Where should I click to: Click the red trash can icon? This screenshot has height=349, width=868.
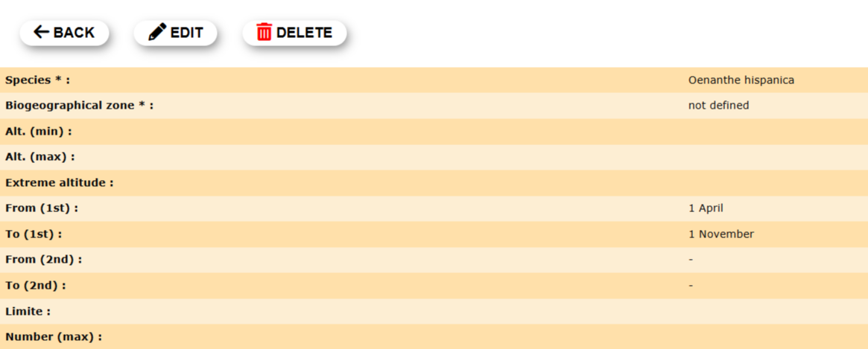pos(264,33)
